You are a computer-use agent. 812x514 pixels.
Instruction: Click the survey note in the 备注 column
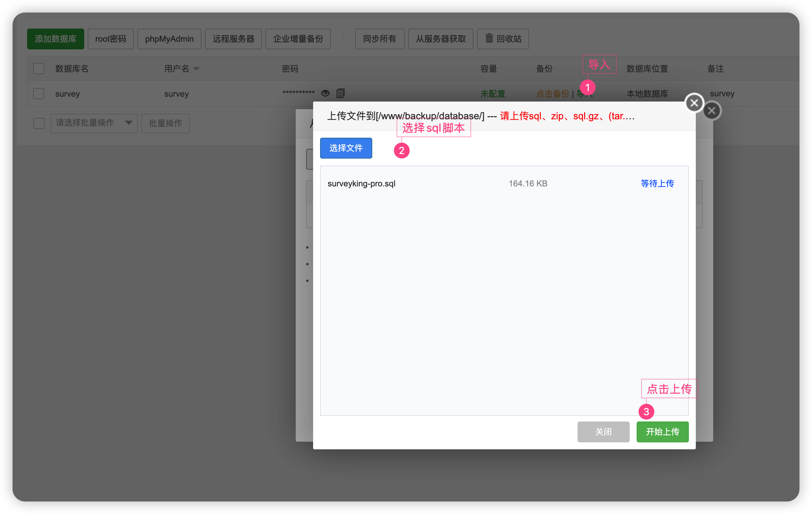pyautogui.click(x=722, y=94)
